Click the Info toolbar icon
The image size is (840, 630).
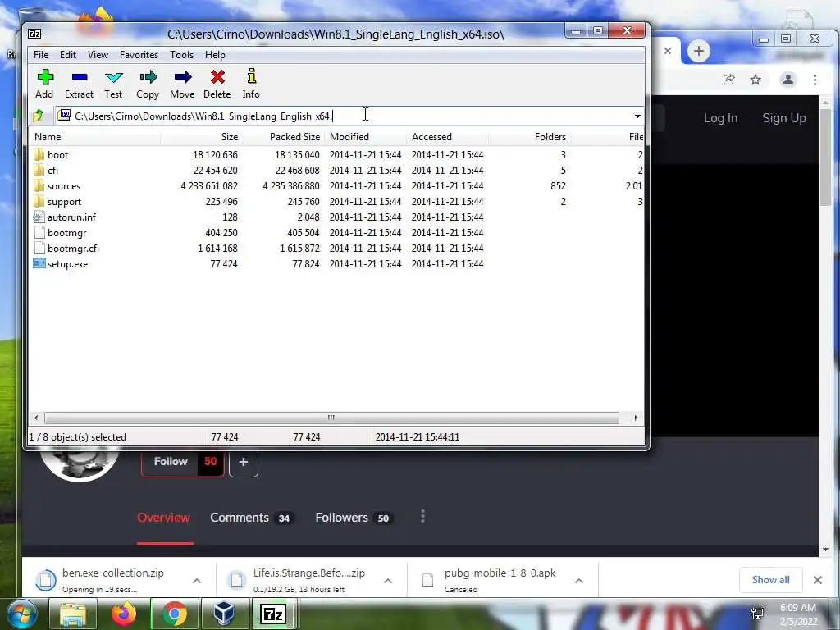coord(251,76)
